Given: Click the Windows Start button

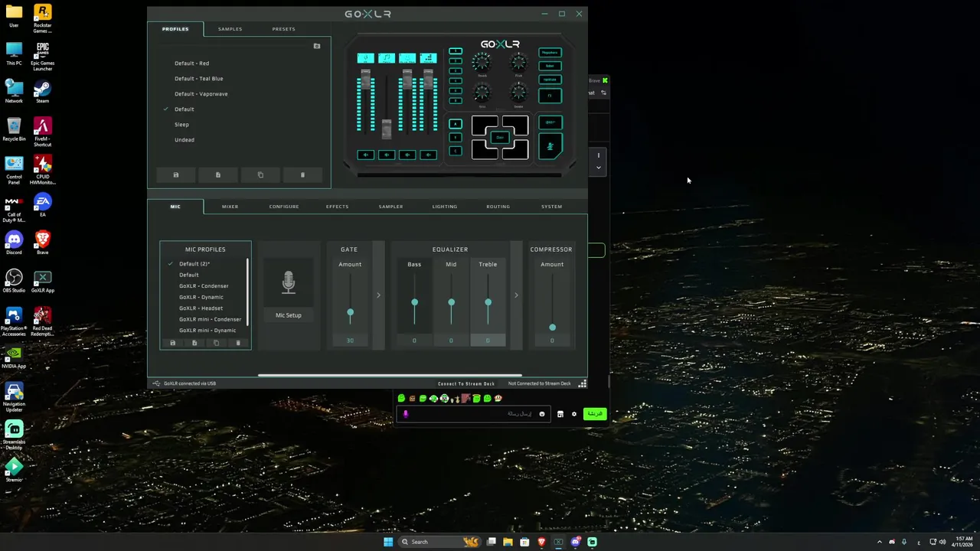Looking at the screenshot, I should tap(388, 542).
